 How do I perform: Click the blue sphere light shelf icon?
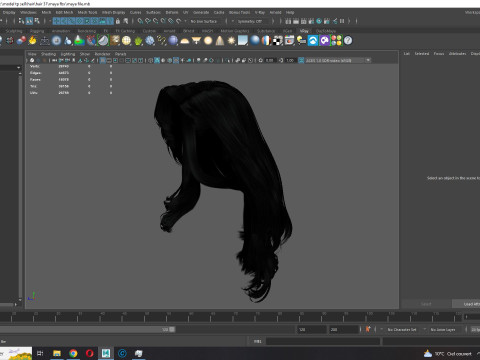pyautogui.click(x=173, y=41)
